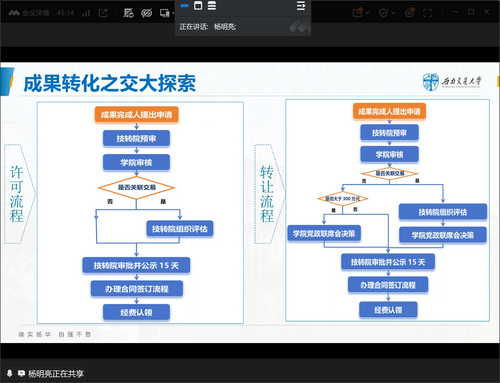Image resolution: width=500 pixels, height=383 pixels.
Task: Click 是否关联交易 diamond in 许可流程 chart
Action: (x=136, y=188)
